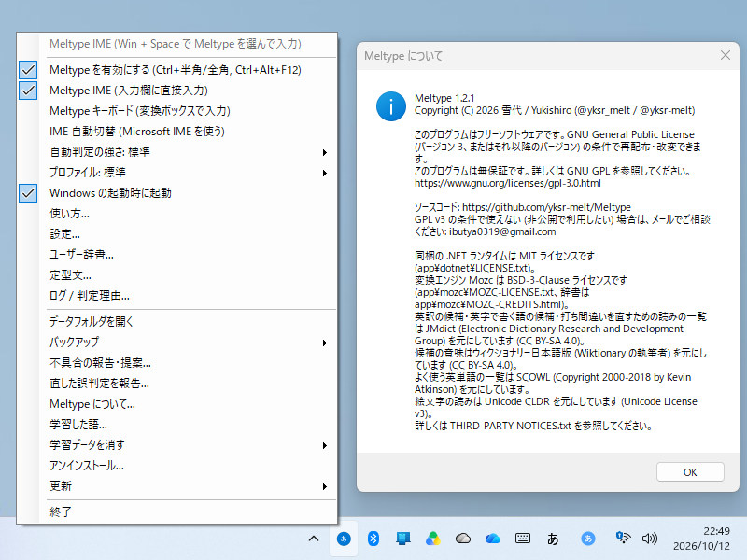Viewport: 747px width, 560px height.
Task: Click the second round blue あ icon
Action: (x=588, y=539)
